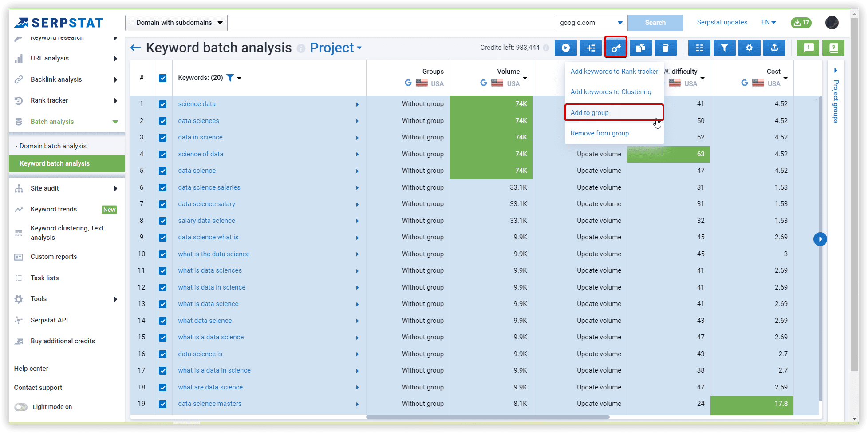Screen dimensions: 868x433
Task: Start the keyword batch analysis run
Action: 565,48
